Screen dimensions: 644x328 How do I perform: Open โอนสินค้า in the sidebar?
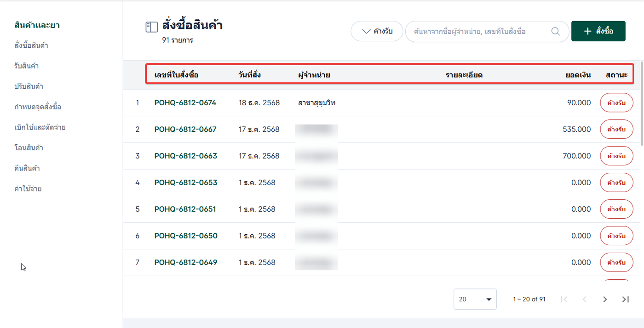coord(29,148)
